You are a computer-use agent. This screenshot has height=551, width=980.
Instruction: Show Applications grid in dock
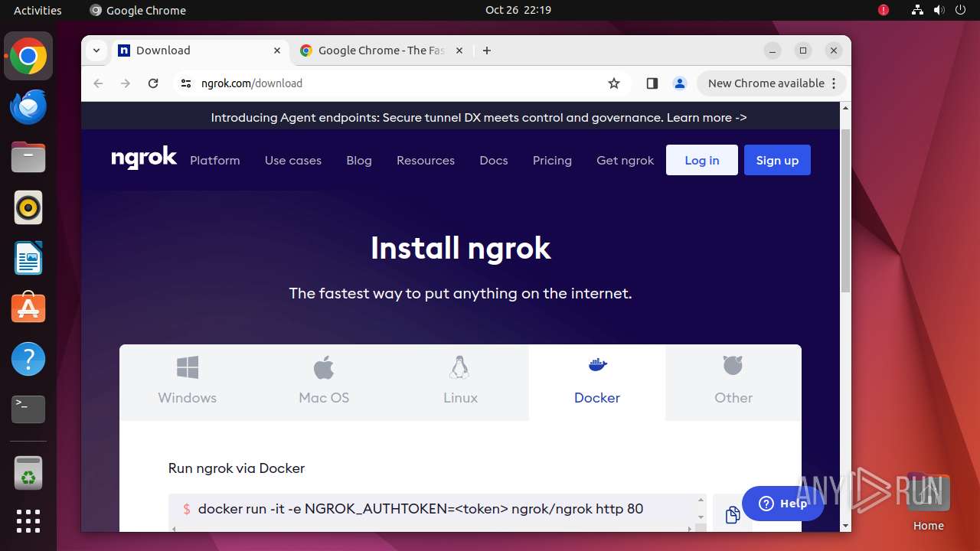click(x=28, y=521)
